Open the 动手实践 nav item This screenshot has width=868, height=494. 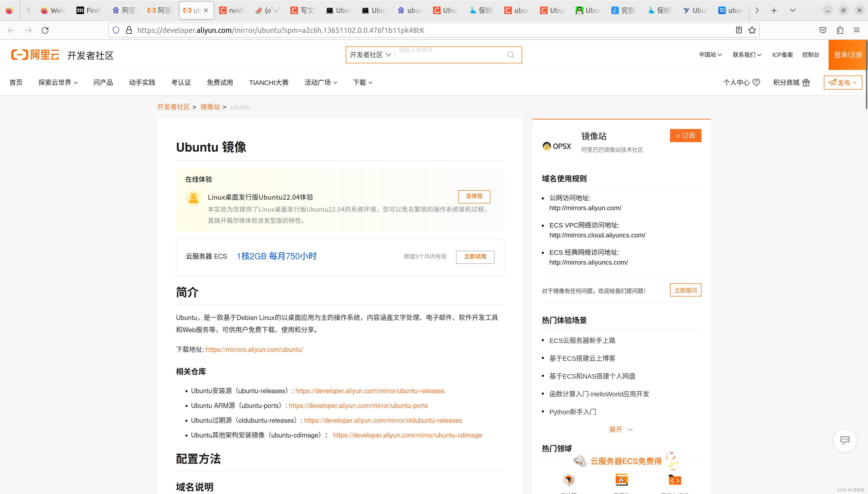[142, 82]
